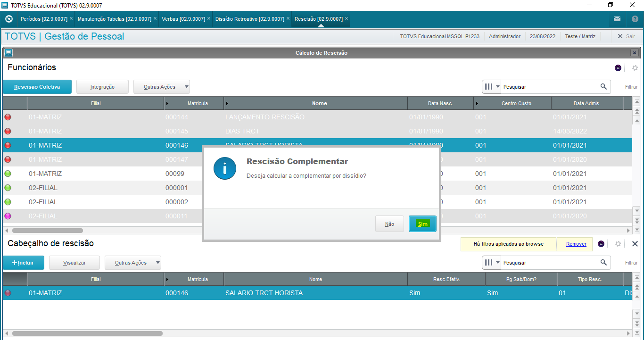Focus the Pesquisar field in Cabeçalho de rescisão
This screenshot has height=340, width=644.
(x=549, y=263)
